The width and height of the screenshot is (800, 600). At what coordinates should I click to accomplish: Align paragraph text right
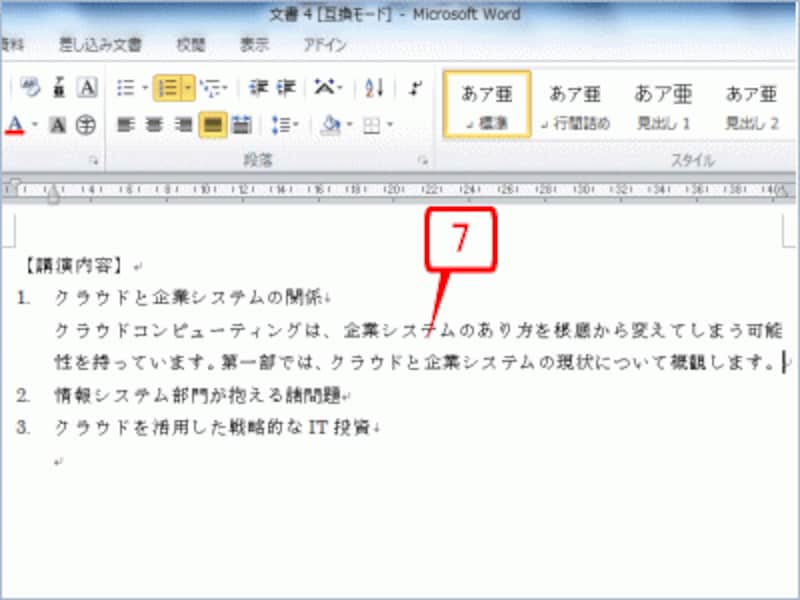(183, 125)
